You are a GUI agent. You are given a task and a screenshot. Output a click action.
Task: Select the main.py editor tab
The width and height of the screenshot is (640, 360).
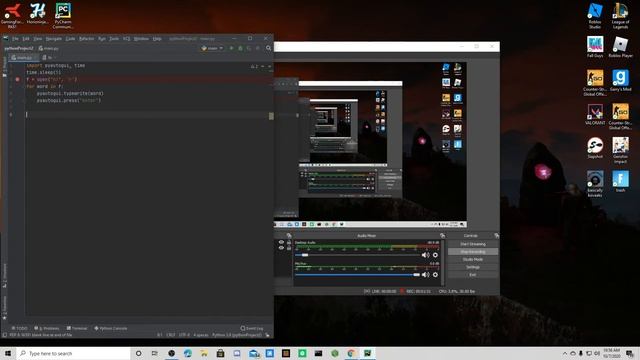click(23, 58)
